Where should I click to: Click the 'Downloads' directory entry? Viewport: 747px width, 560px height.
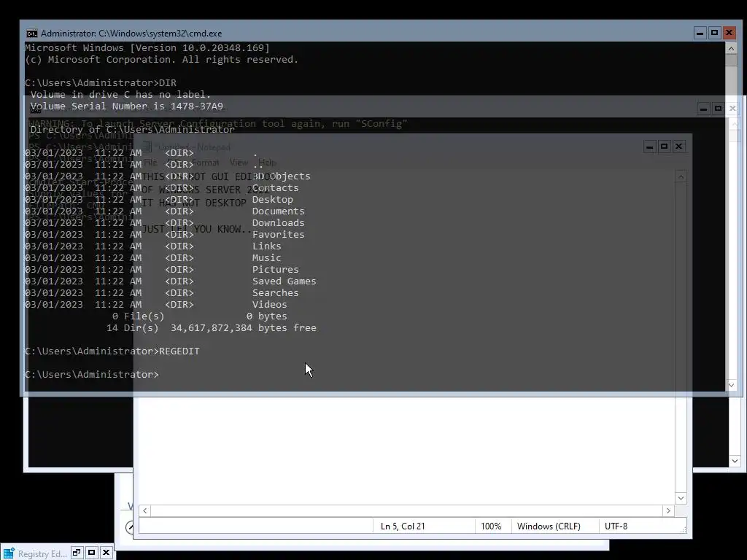[x=278, y=223]
